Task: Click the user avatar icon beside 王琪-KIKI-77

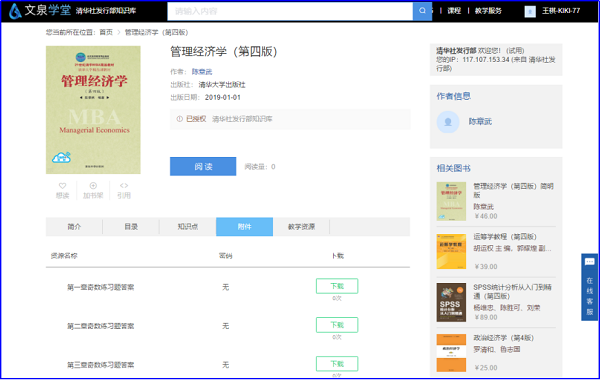Action: (530, 11)
